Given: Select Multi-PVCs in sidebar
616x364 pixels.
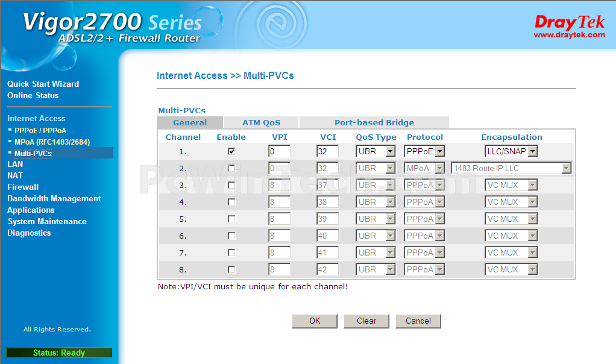Looking at the screenshot, I should point(33,153).
